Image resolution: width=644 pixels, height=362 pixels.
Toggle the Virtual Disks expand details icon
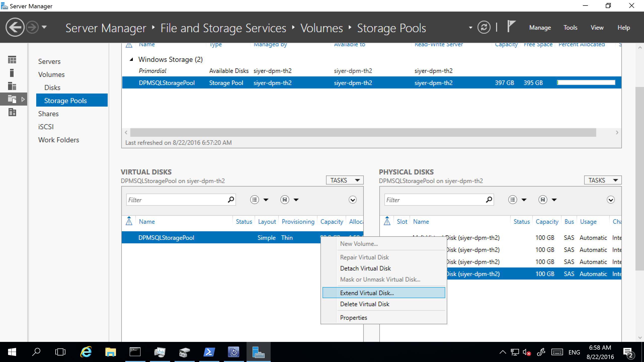tap(353, 200)
